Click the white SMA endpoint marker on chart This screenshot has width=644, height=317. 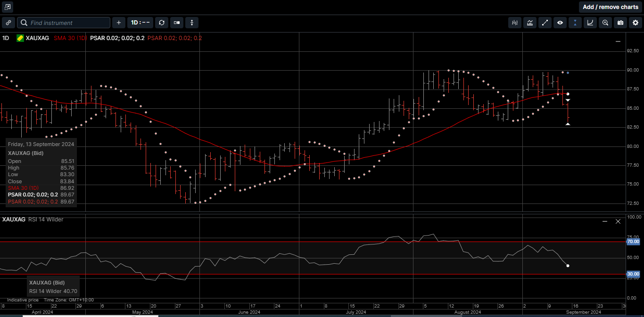pos(568,94)
